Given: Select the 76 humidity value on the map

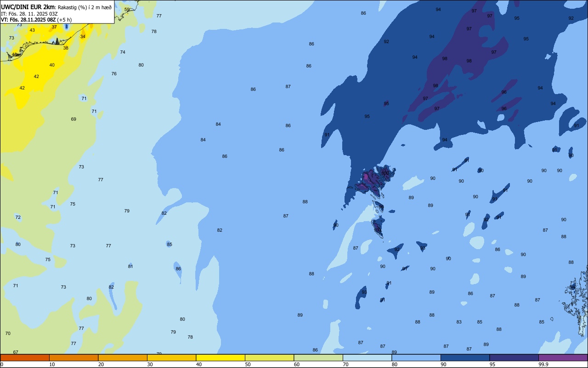Looking at the screenshot, I should (114, 74).
